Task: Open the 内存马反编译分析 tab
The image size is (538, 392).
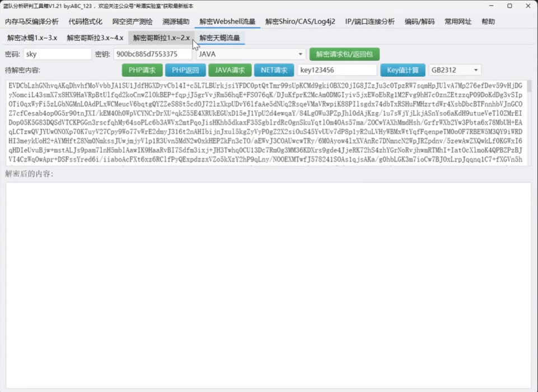Action: pos(31,22)
